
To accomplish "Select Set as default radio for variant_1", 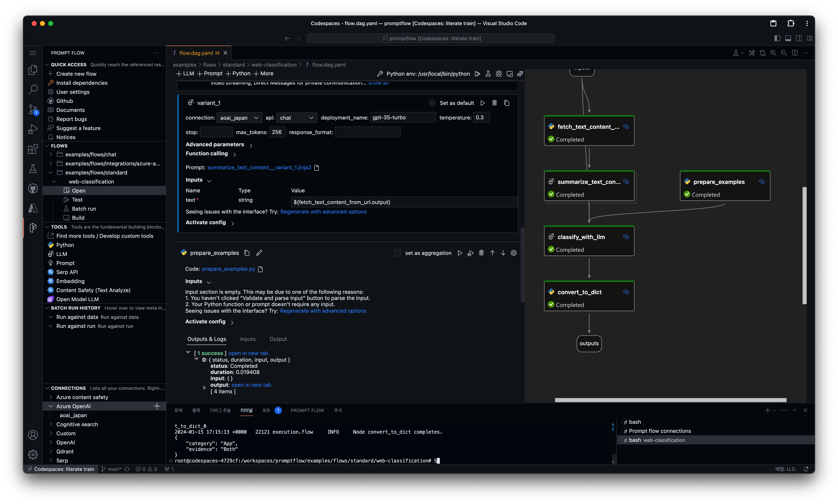I will pyautogui.click(x=432, y=103).
